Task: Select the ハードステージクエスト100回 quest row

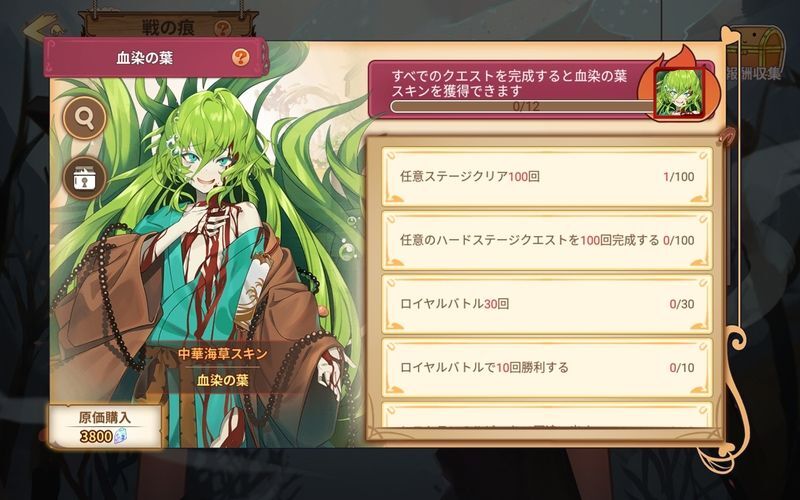Action: pyautogui.click(x=547, y=240)
